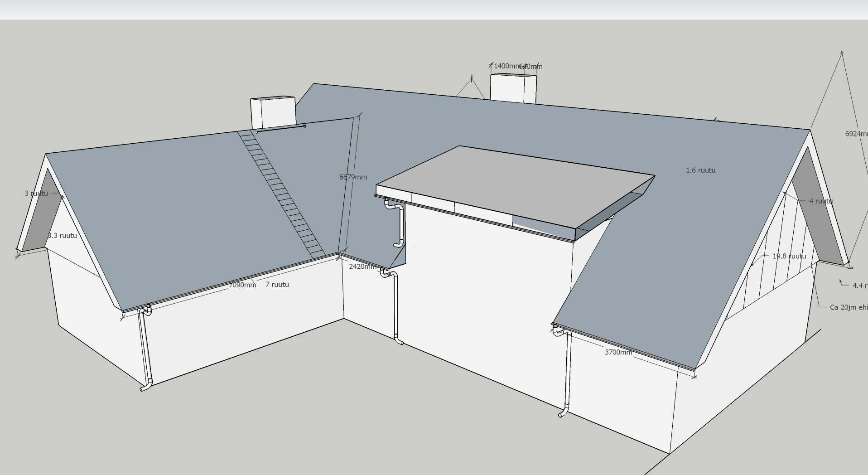Click the flat light-gray dormer roof
This screenshot has height=475, width=868.
[x=512, y=186]
